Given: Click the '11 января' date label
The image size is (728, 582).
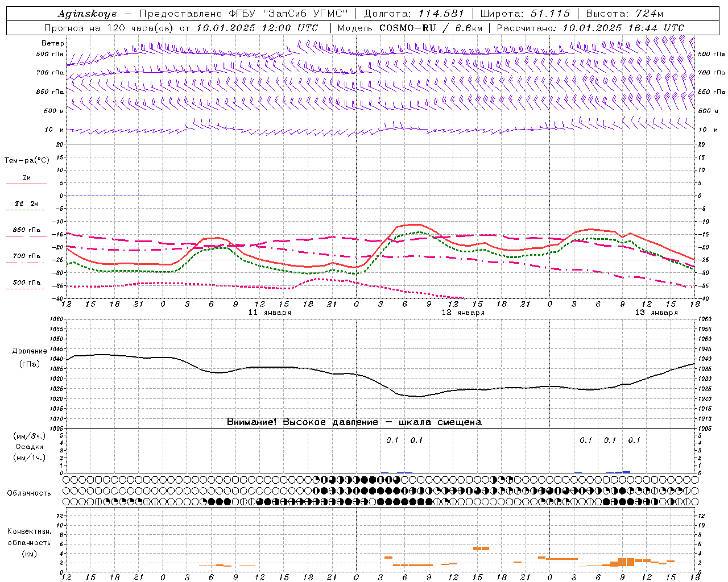Looking at the screenshot, I should tap(270, 313).
